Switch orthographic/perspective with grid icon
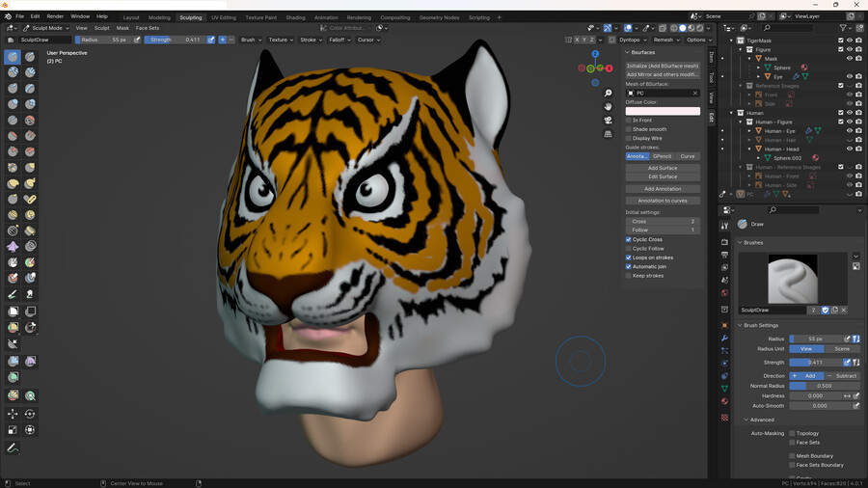The image size is (868, 488). point(608,134)
